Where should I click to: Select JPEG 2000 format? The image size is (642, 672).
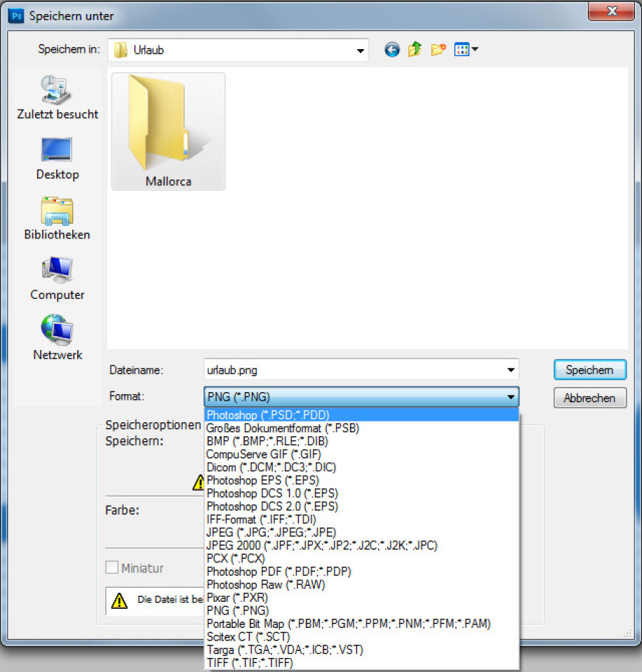coord(362,545)
